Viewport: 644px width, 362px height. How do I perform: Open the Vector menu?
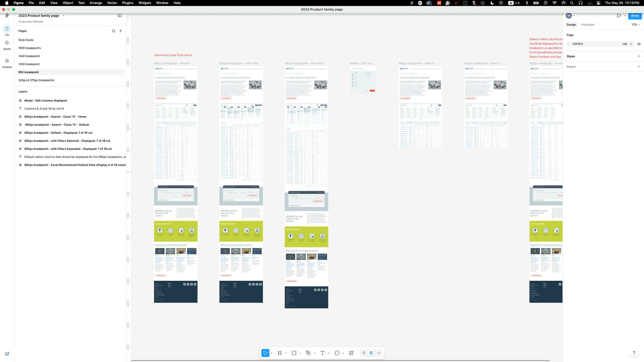[x=112, y=3]
